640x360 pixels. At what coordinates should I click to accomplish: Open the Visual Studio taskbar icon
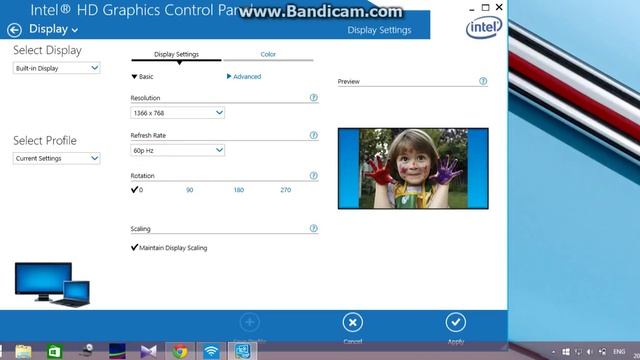click(148, 351)
